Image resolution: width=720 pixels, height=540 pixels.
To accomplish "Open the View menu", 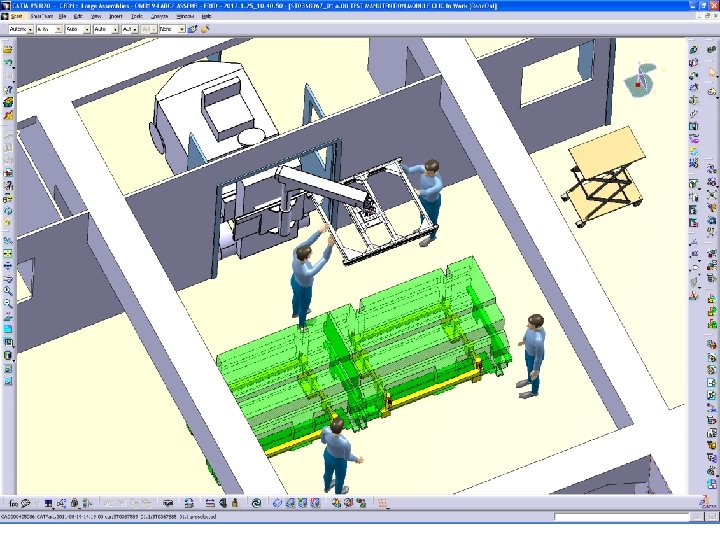I will (96, 16).
